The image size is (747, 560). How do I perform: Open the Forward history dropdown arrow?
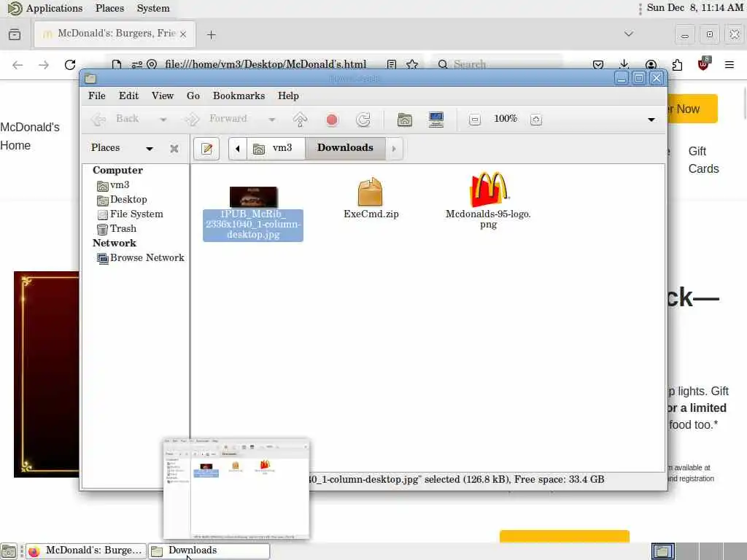point(271,120)
